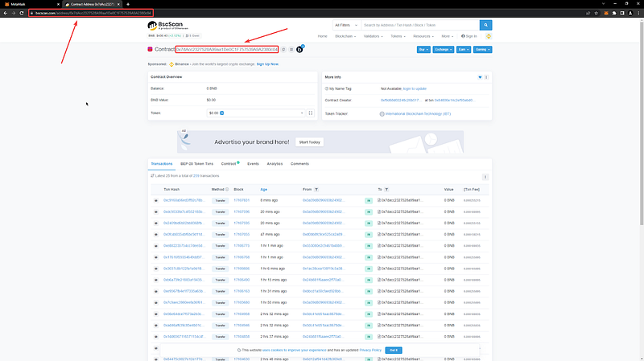This screenshot has height=361, width=644.
Task: Bookmark this page with star icon
Action: 596,13
